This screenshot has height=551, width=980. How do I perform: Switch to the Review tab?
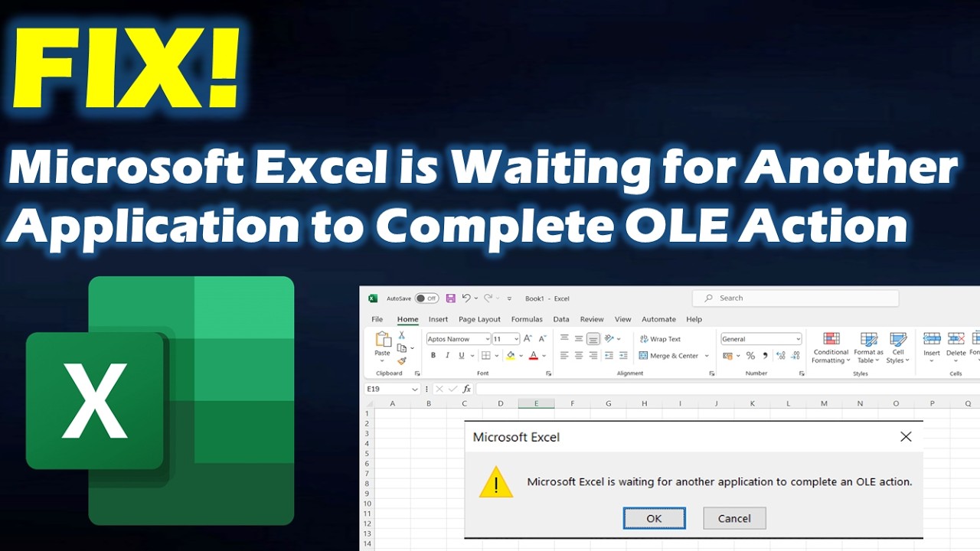pyautogui.click(x=592, y=319)
